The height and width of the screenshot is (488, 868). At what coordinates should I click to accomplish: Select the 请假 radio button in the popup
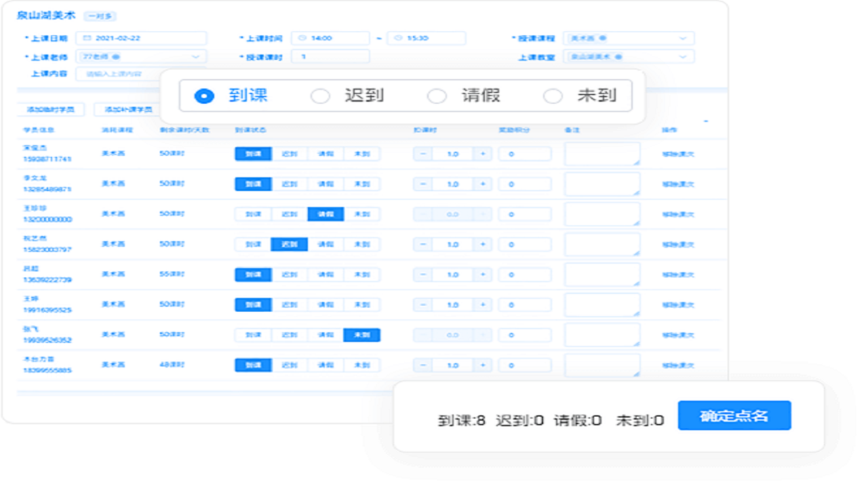pyautogui.click(x=436, y=96)
